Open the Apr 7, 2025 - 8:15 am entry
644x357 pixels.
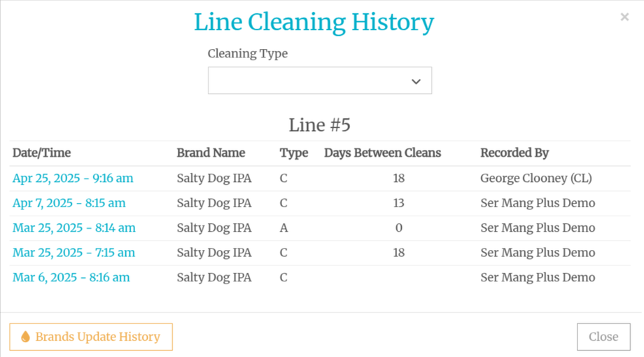point(69,203)
